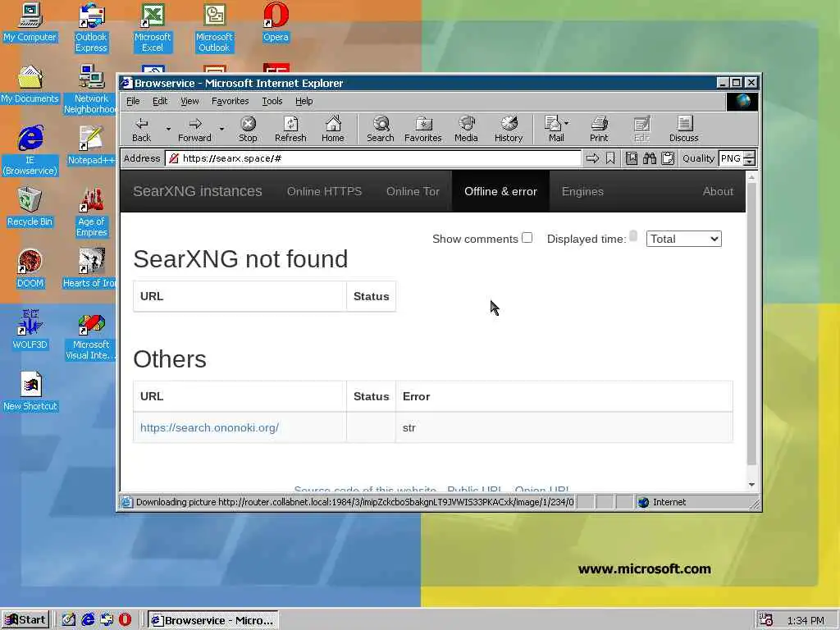Click the Browservice taskbar button
Screen dimensions: 840x630
point(213,620)
